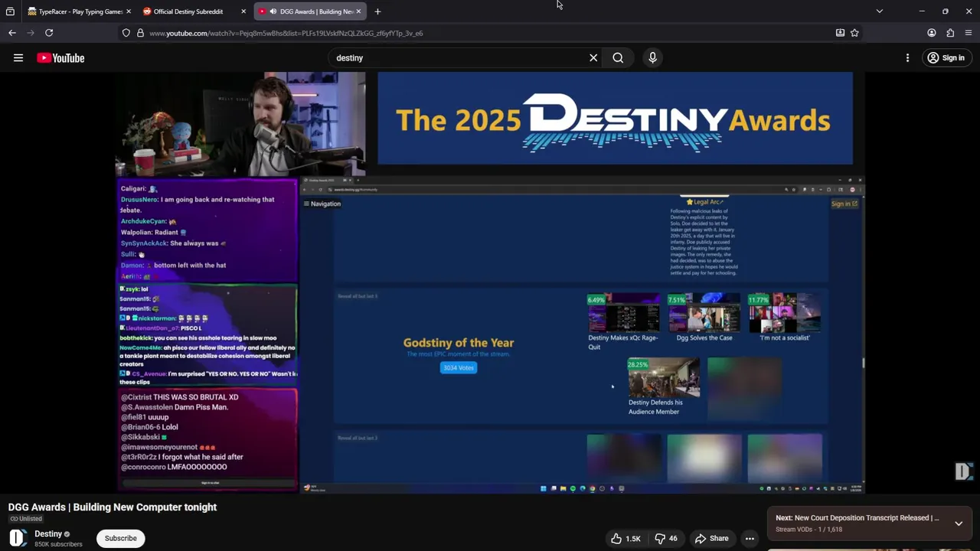
Task: Expand the Stream VODs playlist panel
Action: pos(959,523)
